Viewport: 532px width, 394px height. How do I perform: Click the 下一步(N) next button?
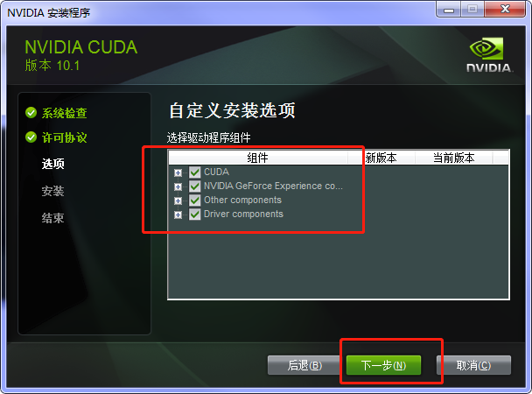[383, 365]
